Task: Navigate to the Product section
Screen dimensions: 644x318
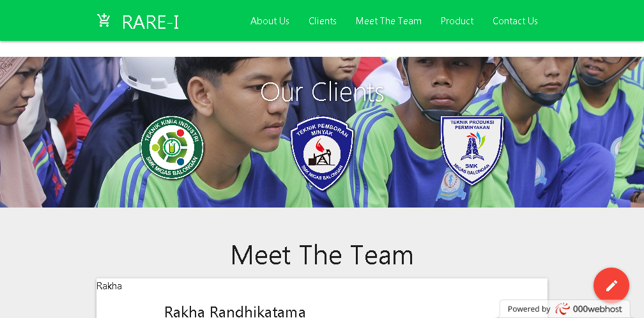Action: pyautogui.click(x=457, y=21)
